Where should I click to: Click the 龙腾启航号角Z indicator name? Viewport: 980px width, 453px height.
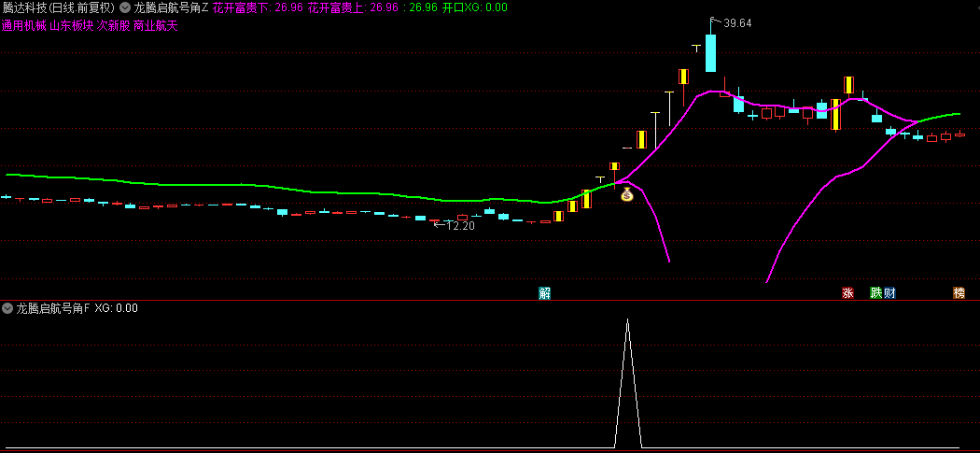pyautogui.click(x=171, y=8)
